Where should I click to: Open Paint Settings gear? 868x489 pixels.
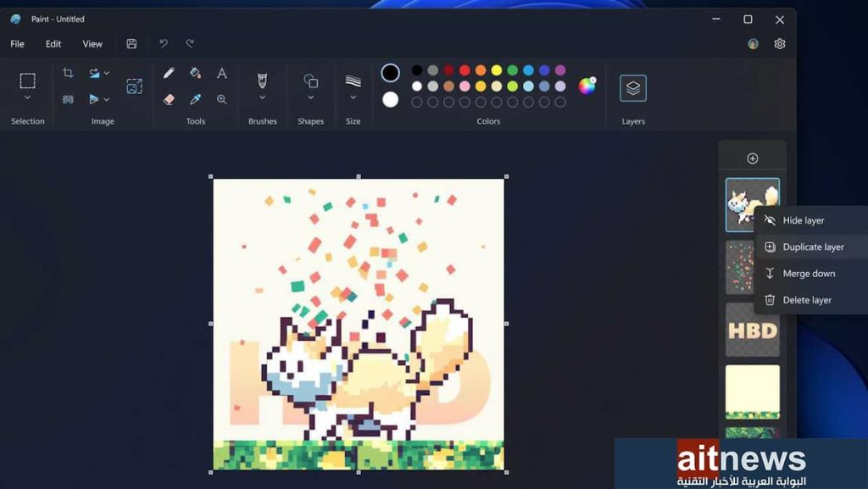780,44
